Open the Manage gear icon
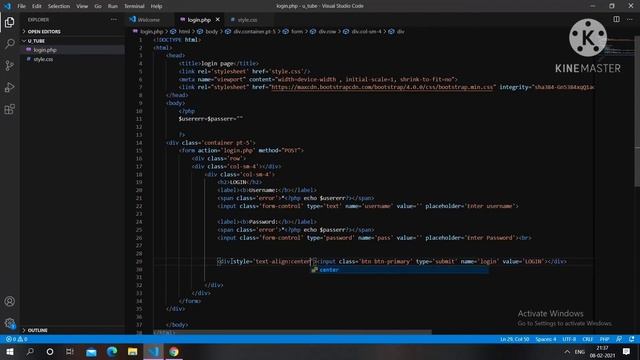The width and height of the screenshot is (640, 360). pos(9,323)
